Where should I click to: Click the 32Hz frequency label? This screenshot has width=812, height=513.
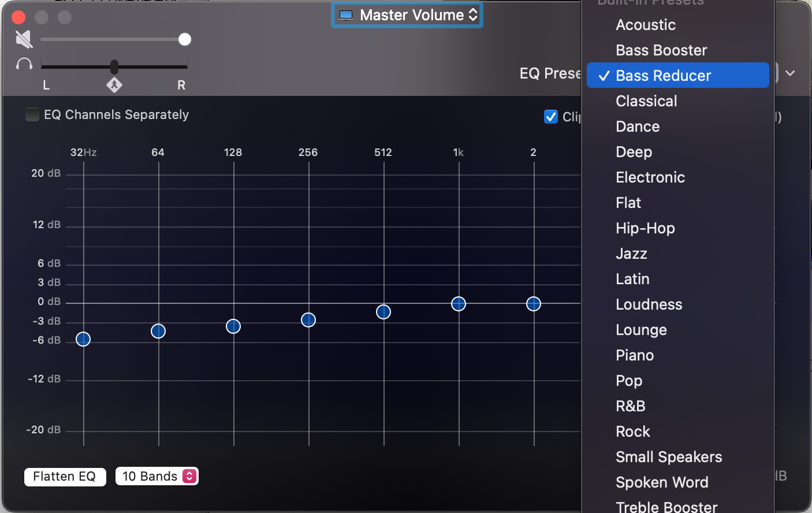point(84,153)
